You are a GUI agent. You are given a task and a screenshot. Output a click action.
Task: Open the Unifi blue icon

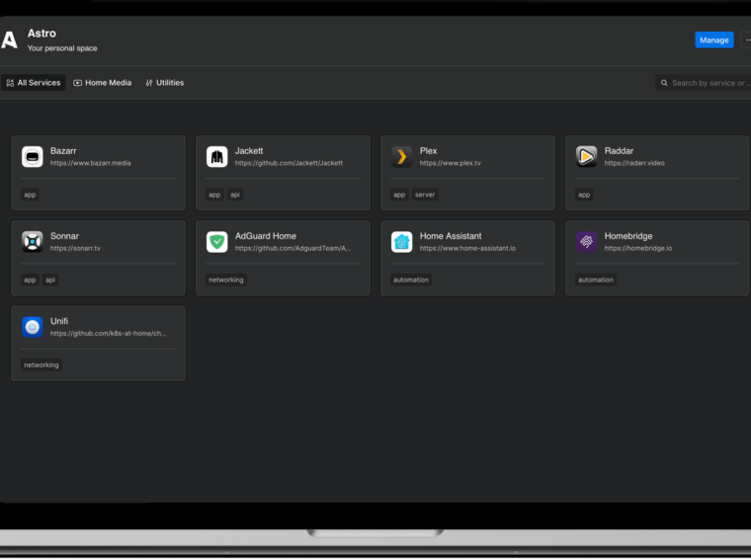point(32,327)
